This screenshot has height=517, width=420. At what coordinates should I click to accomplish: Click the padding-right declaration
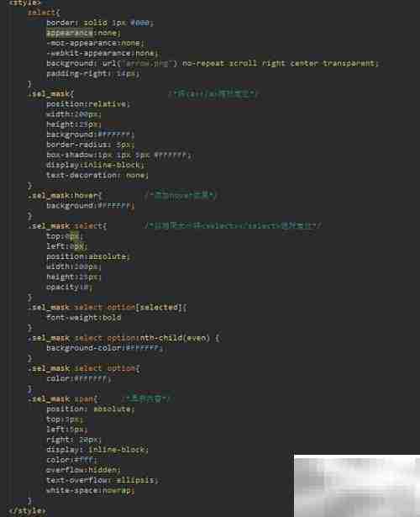93,73
